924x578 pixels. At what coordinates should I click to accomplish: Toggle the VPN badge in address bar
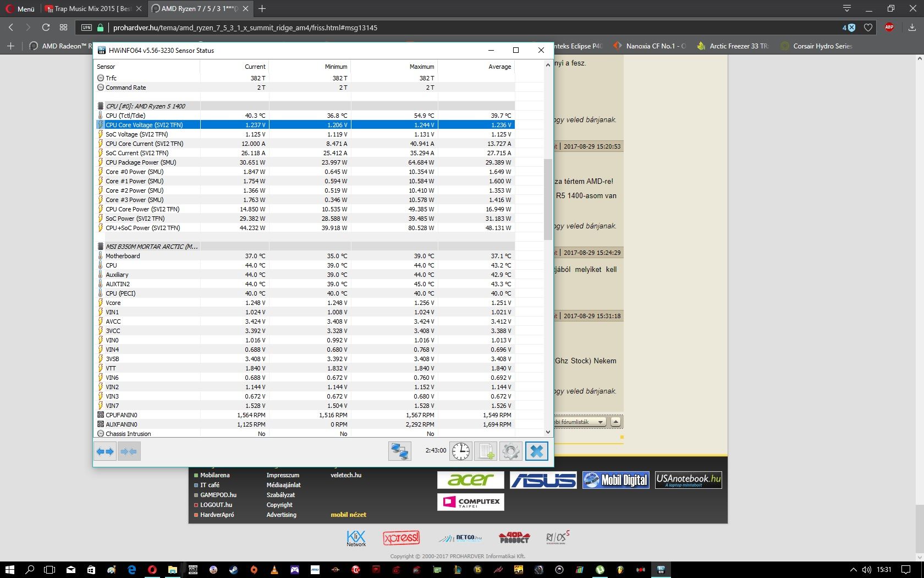click(x=86, y=28)
